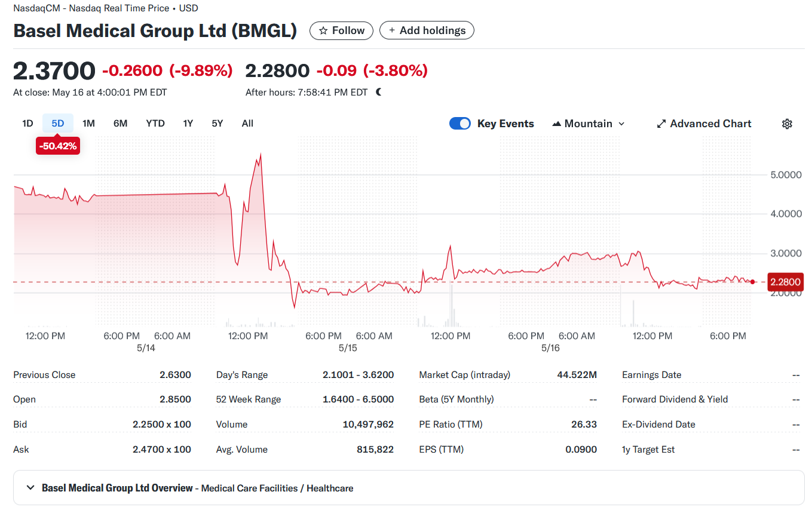The width and height of the screenshot is (812, 507).
Task: Click the EPS (TTM) value 0.0900
Action: pyautogui.click(x=581, y=450)
